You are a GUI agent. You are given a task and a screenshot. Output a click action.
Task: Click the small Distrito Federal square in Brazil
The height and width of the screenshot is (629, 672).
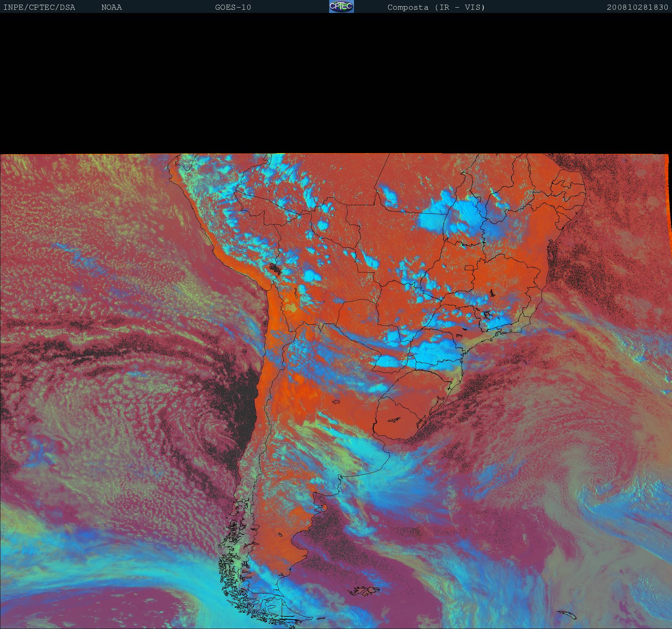[469, 267]
